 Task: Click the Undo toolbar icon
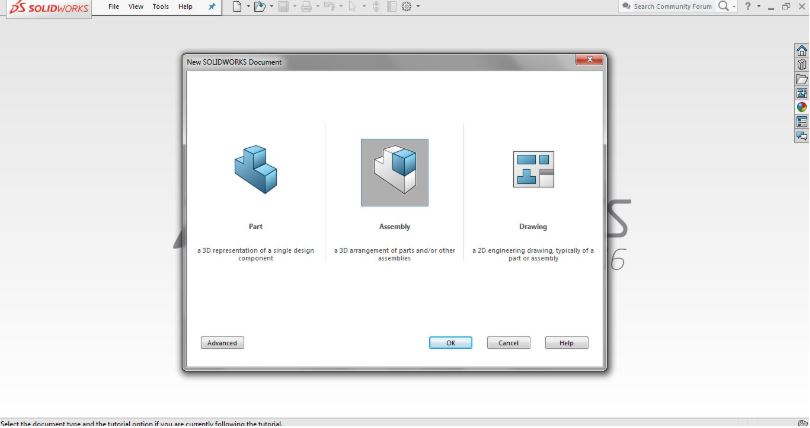tap(329, 7)
